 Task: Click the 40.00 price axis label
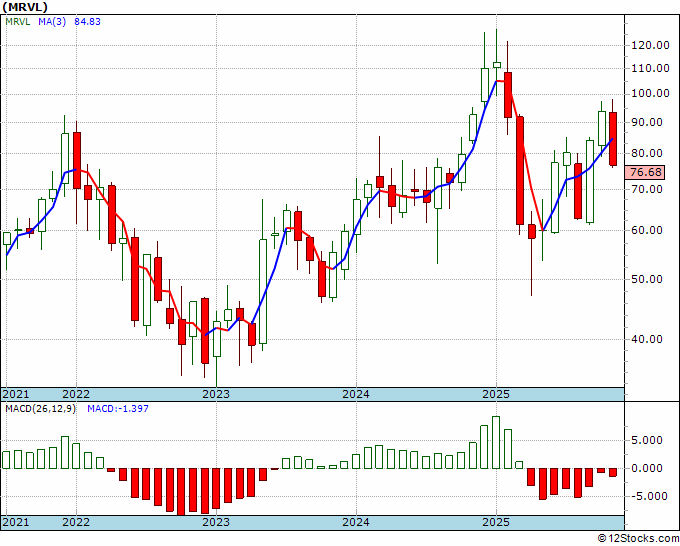(647, 339)
